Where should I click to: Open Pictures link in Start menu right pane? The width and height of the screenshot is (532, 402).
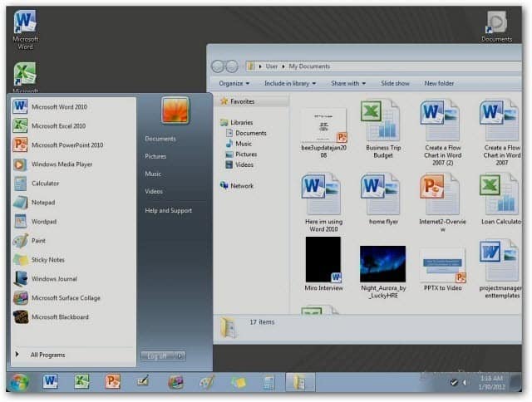pos(155,156)
